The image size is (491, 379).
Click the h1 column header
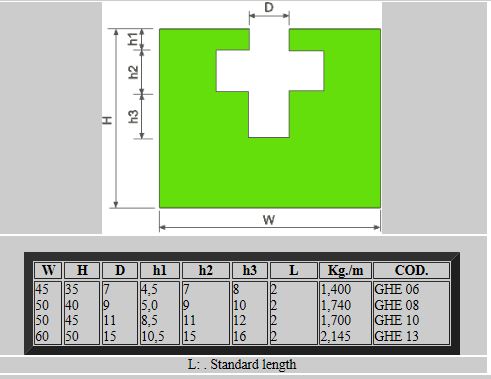tap(160, 270)
